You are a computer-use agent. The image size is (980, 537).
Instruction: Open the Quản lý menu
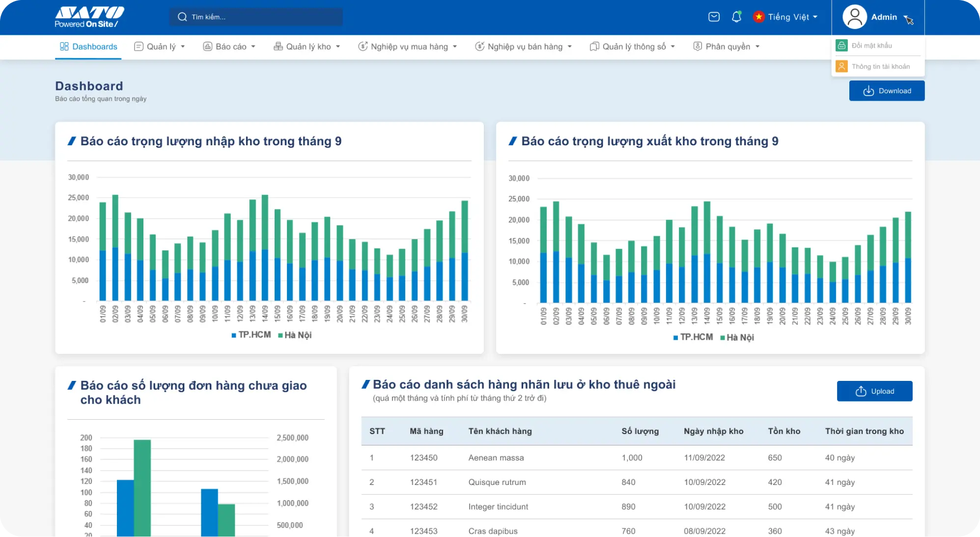(x=160, y=47)
